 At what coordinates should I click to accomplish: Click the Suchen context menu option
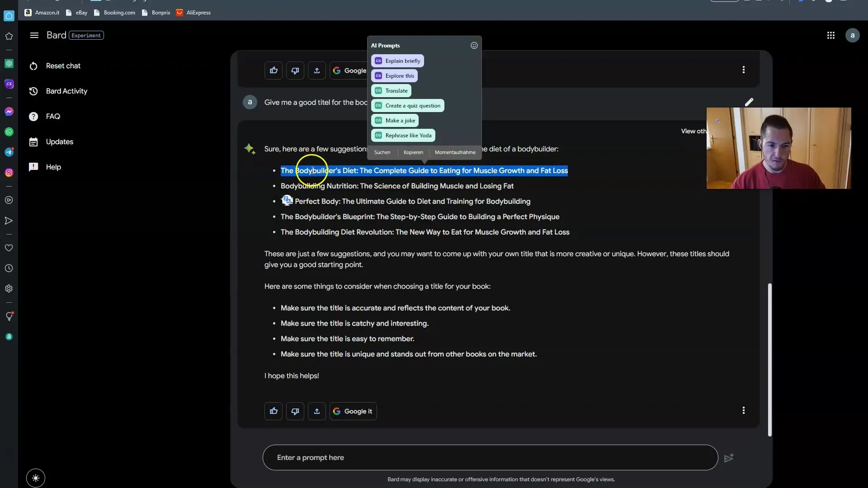point(382,153)
